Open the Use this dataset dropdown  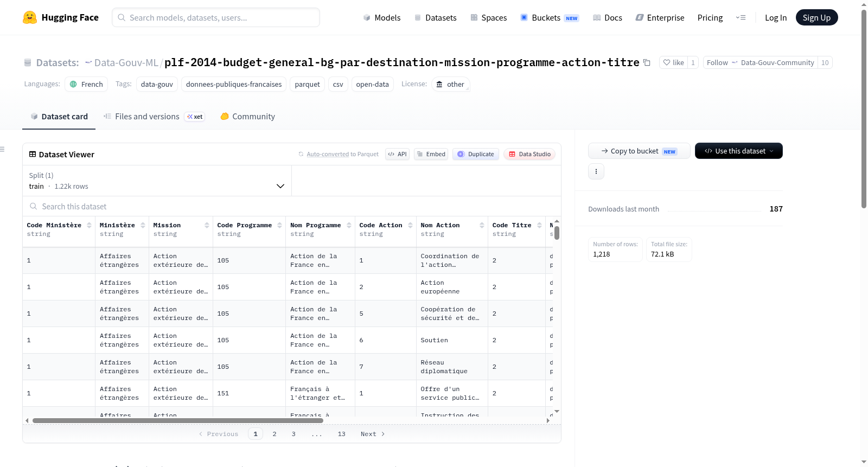tap(739, 151)
